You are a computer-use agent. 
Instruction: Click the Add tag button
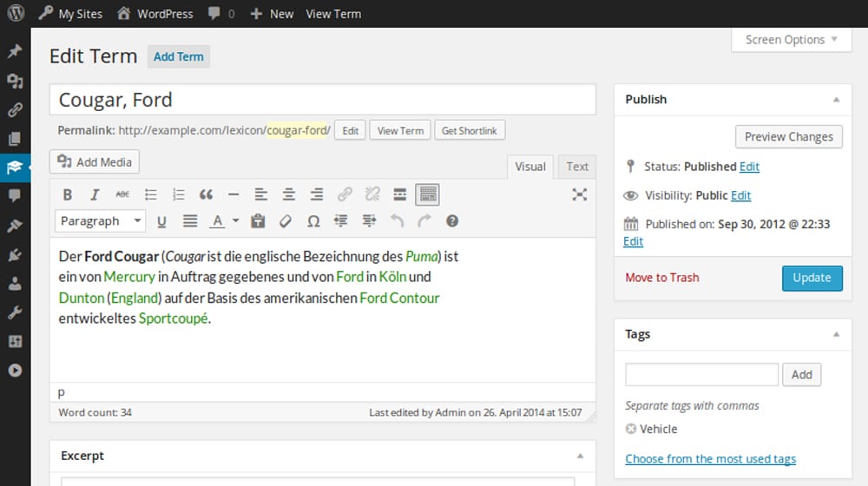tap(801, 375)
